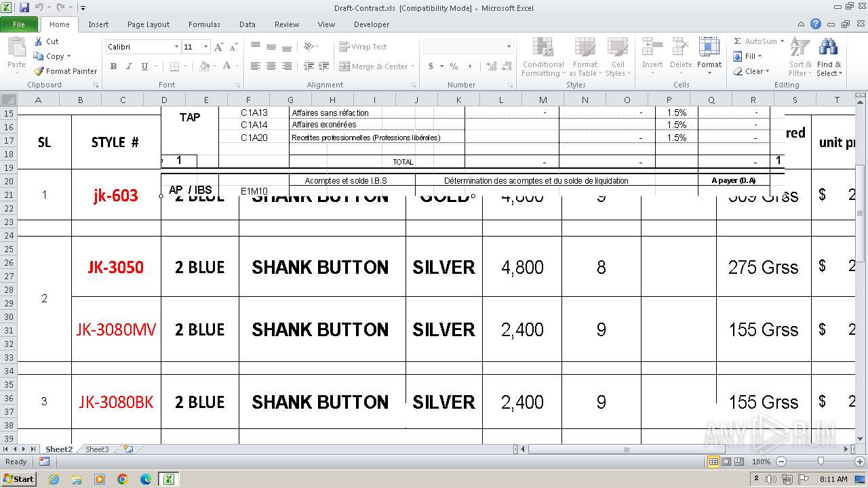This screenshot has width=868, height=488.
Task: Open Microsoft Edge from taskbar
Action: point(146,479)
